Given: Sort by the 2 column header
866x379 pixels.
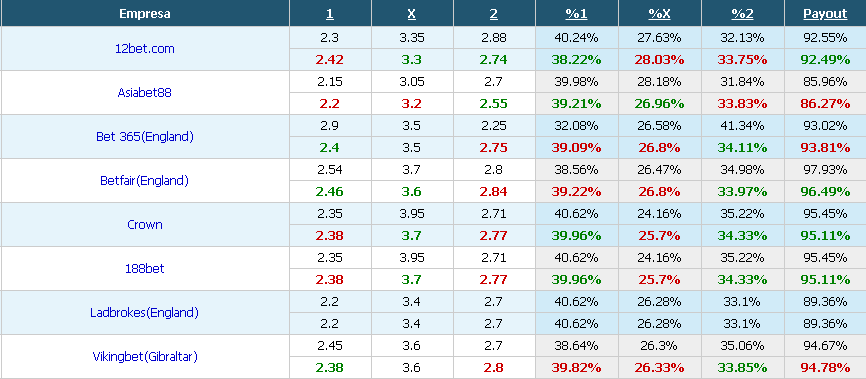Looking at the screenshot, I should pyautogui.click(x=494, y=14).
